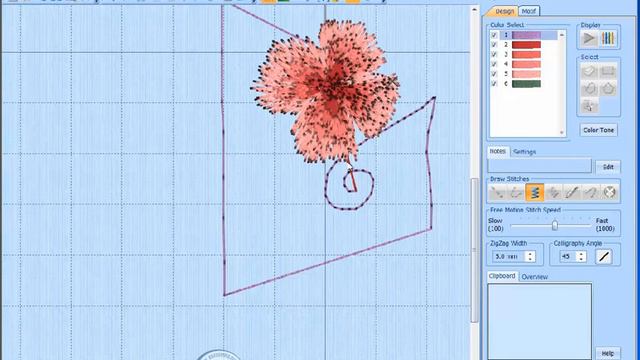
Task: Choose the first Draw Stitches tool with dotted points
Action: coord(498,192)
